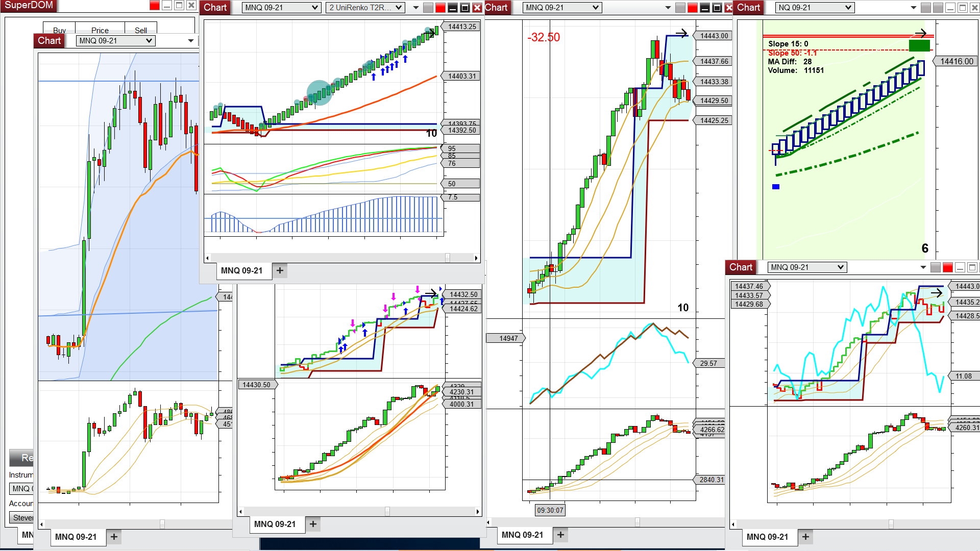Click first gray link button in NQ 09-21 chart
Viewport: 980px width, 551px height.
(926, 8)
